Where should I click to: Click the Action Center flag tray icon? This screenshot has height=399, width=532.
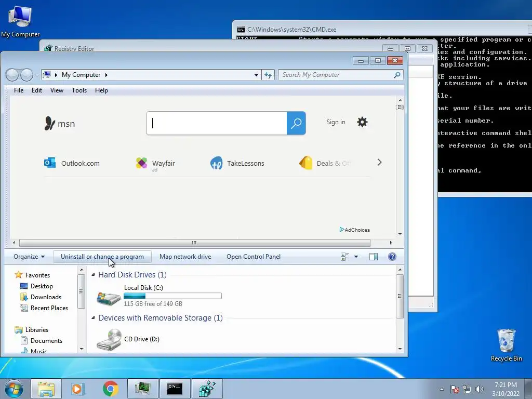(454, 389)
